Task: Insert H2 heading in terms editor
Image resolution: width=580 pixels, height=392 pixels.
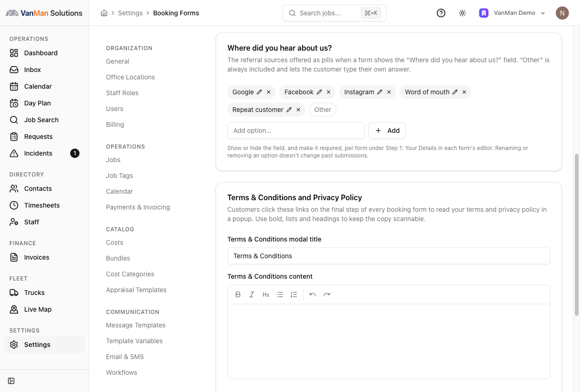Action: [x=266, y=294]
